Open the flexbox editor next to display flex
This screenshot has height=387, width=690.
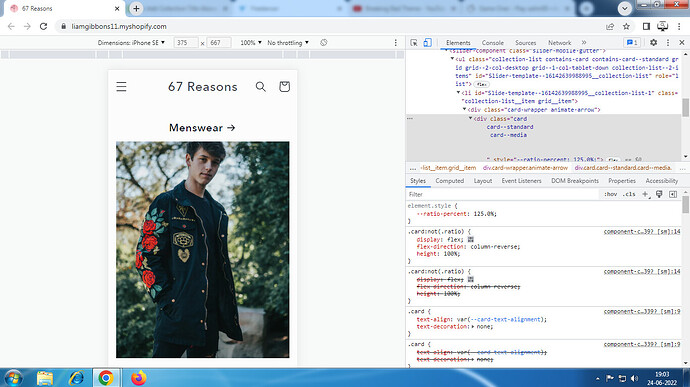click(x=470, y=240)
